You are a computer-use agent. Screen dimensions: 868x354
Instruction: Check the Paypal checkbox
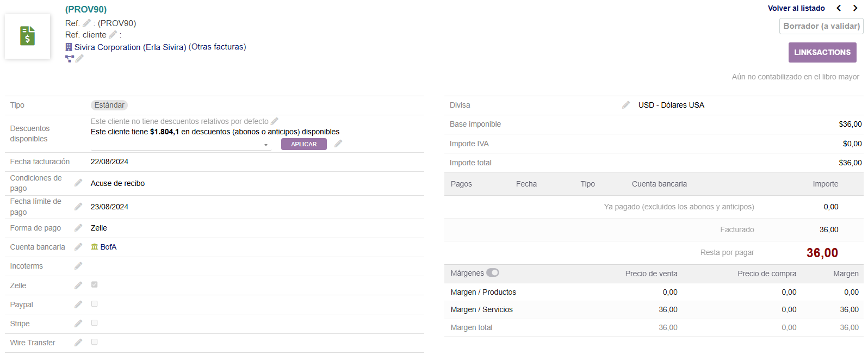pyautogui.click(x=95, y=304)
